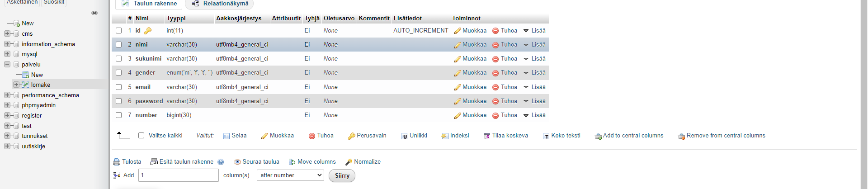Image resolution: width=868 pixels, height=189 pixels.
Task: Expand the phpmyadmin database node
Action: tap(7, 105)
